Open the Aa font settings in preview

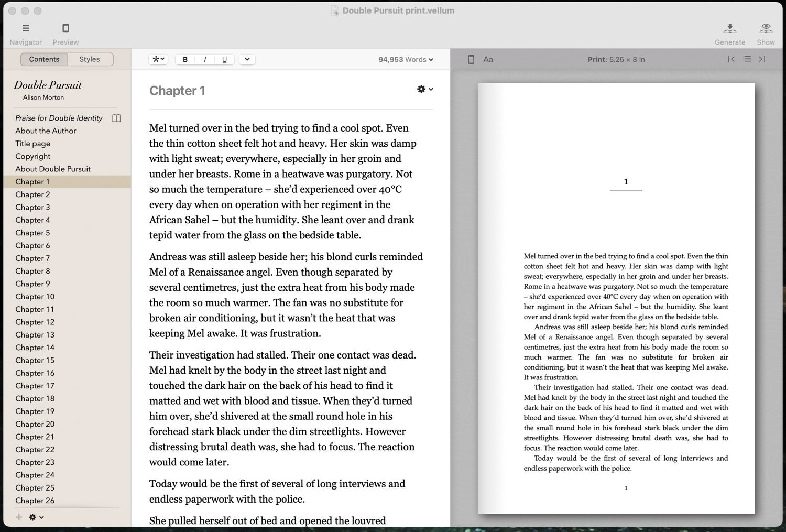[x=488, y=60]
